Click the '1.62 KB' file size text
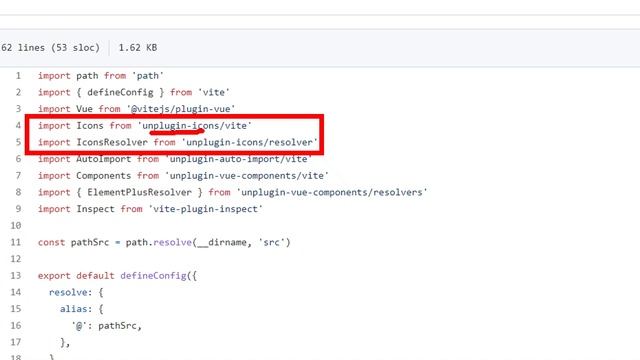 (138, 48)
